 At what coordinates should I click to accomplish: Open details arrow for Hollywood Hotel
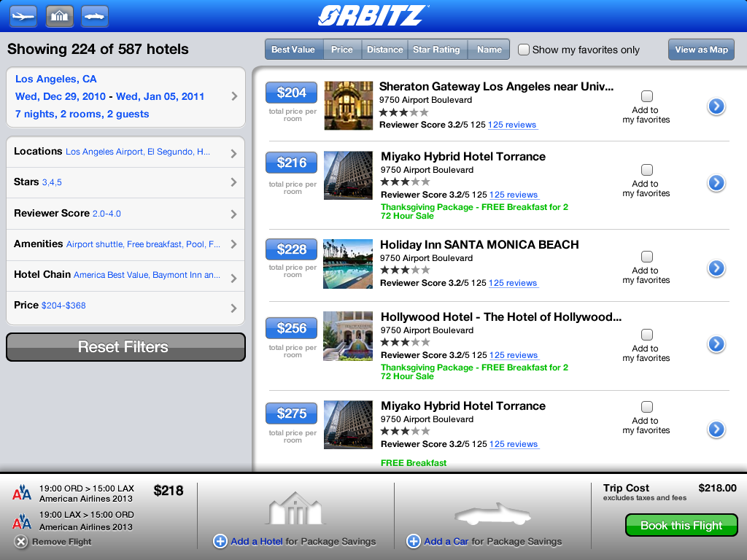[716, 344]
